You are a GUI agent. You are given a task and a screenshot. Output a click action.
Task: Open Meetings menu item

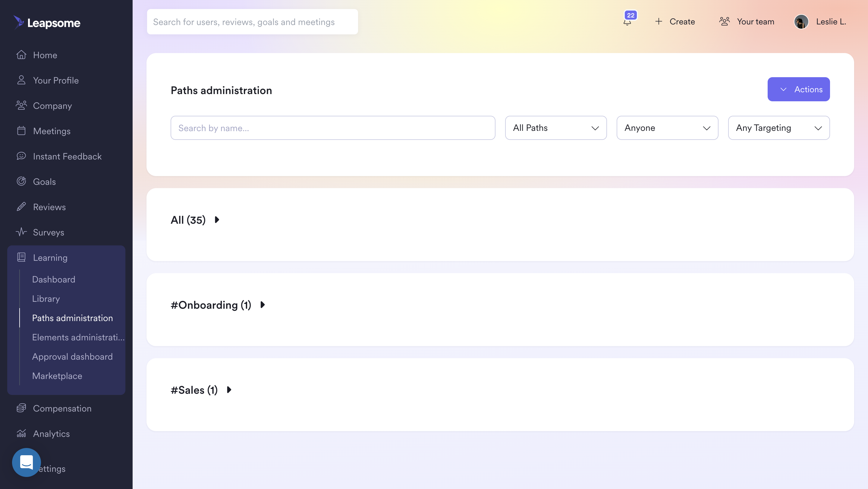tap(52, 131)
